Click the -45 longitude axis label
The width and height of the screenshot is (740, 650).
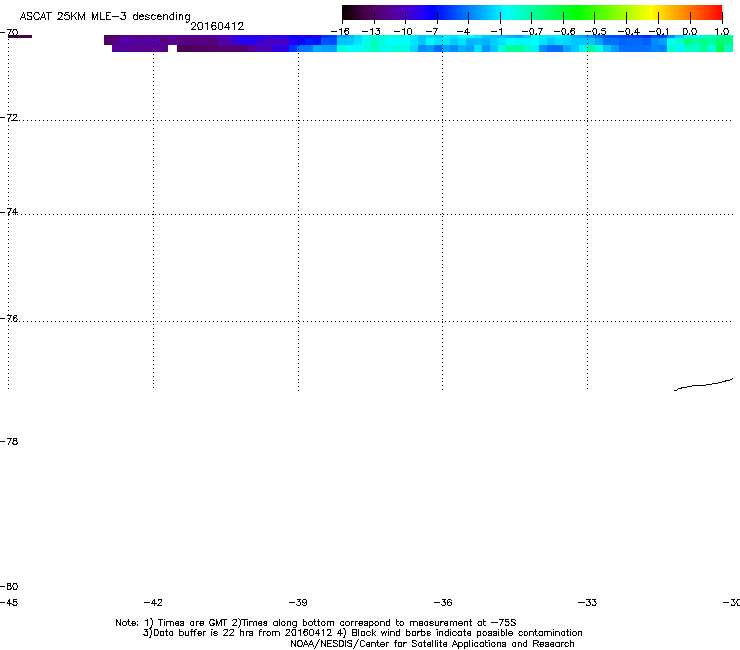(9, 602)
